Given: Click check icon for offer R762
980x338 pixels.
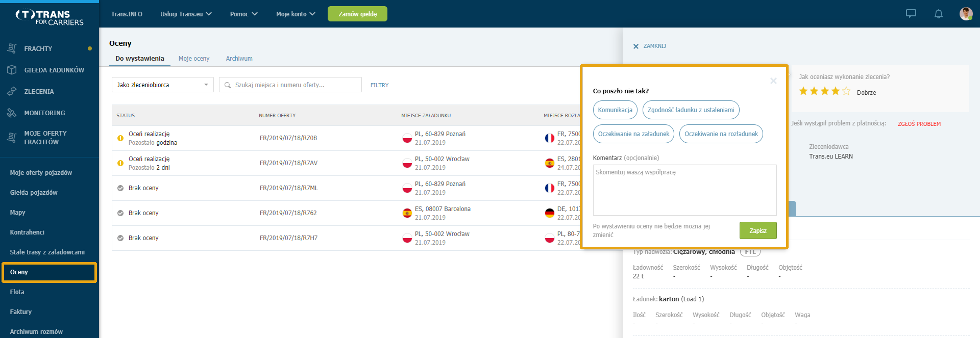Looking at the screenshot, I should coord(120,213).
